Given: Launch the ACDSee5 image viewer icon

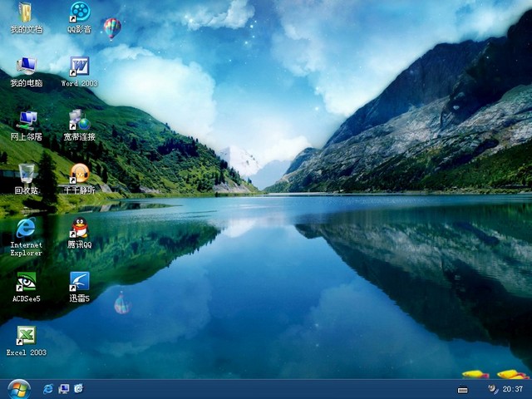Looking at the screenshot, I should point(26,282).
